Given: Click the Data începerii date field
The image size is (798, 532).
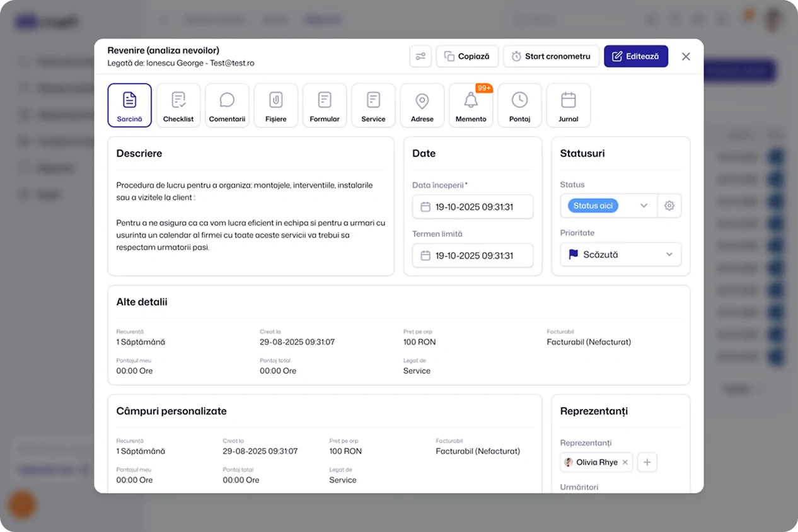Looking at the screenshot, I should [473, 207].
